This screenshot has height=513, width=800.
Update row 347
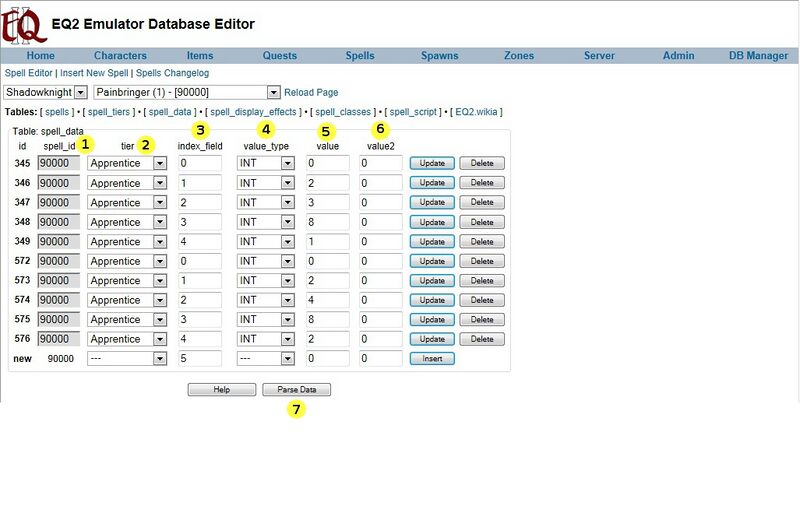[x=432, y=202]
